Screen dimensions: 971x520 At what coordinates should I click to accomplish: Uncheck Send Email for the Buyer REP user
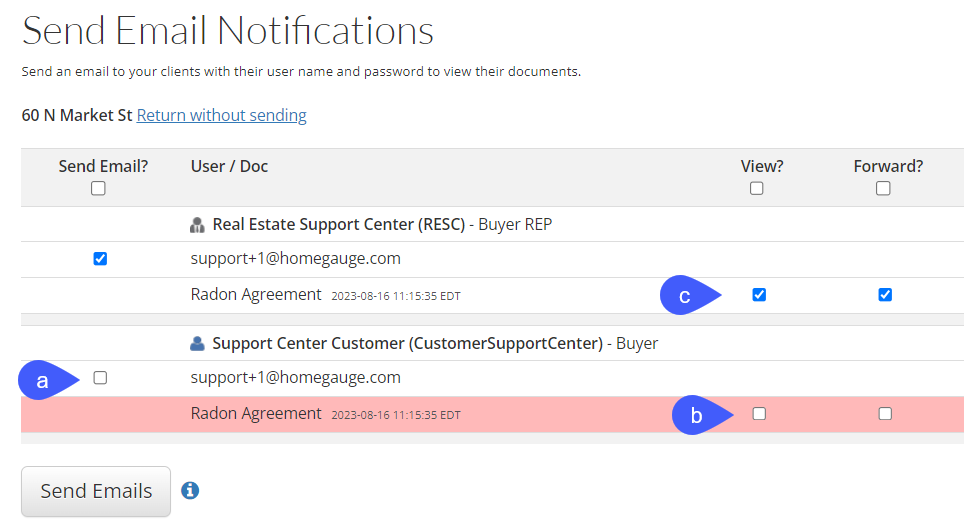point(100,259)
